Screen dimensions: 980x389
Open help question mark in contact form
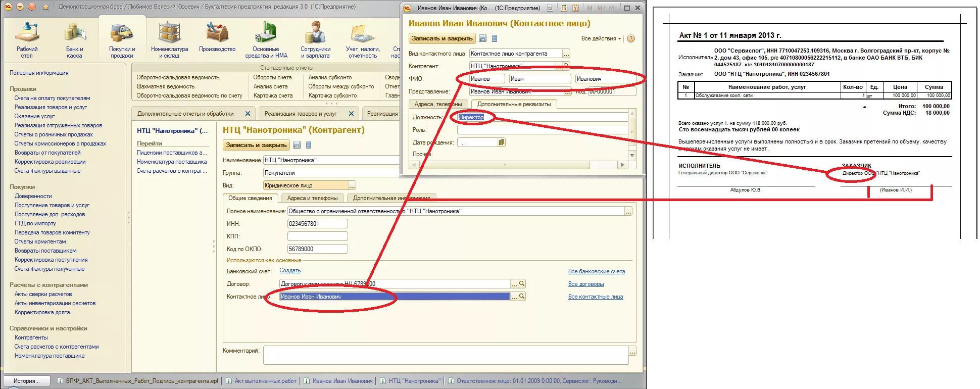coord(631,38)
